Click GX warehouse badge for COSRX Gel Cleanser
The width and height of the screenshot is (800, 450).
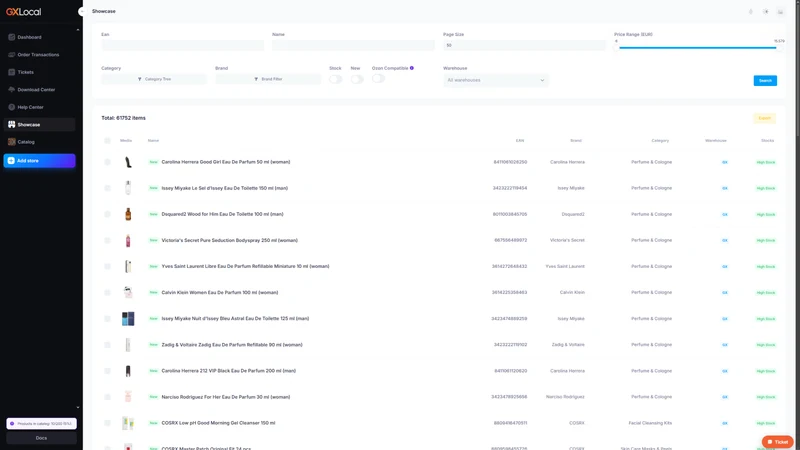click(x=724, y=423)
